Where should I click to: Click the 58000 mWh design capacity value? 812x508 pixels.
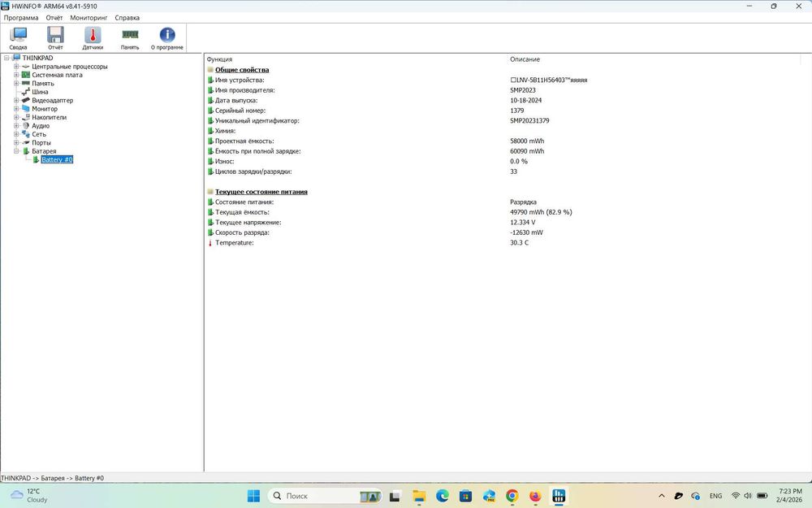527,141
